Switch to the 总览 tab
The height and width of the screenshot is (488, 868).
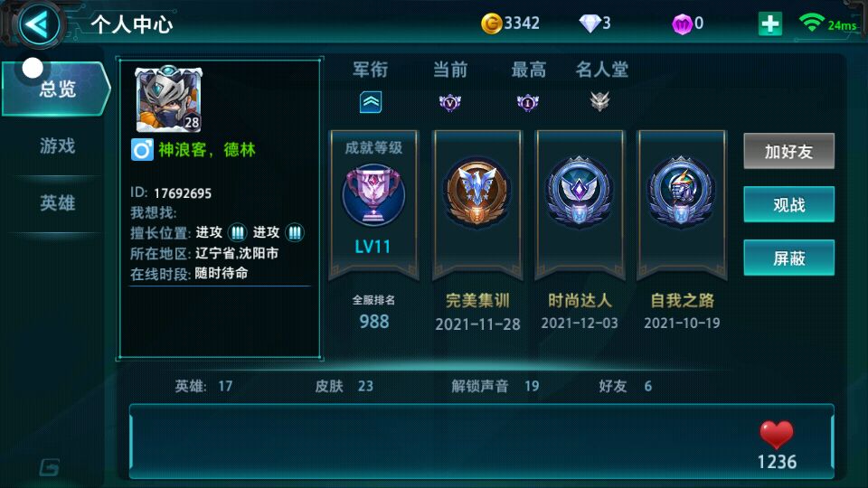pyautogui.click(x=56, y=89)
